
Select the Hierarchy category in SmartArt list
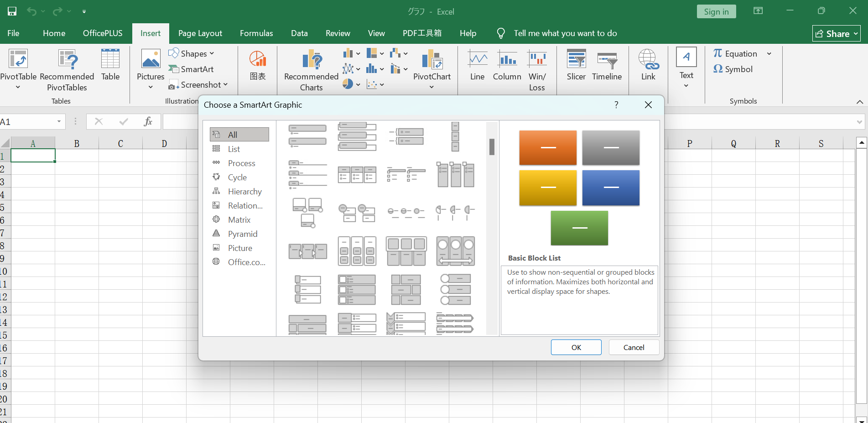pyautogui.click(x=244, y=192)
